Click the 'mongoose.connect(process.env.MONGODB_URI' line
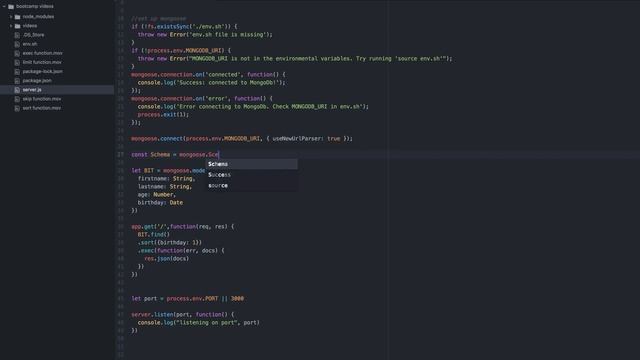 click(242, 139)
